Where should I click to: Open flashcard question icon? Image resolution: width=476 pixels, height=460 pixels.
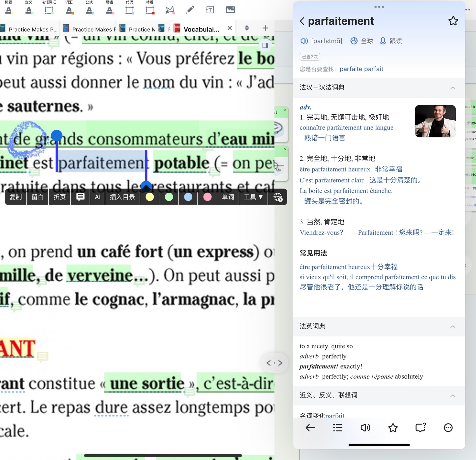tap(421, 427)
